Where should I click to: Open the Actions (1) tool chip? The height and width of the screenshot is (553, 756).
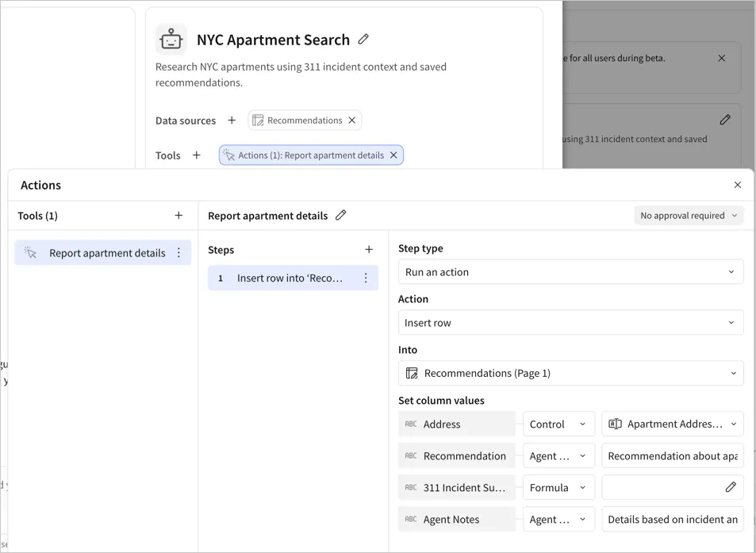(x=310, y=156)
